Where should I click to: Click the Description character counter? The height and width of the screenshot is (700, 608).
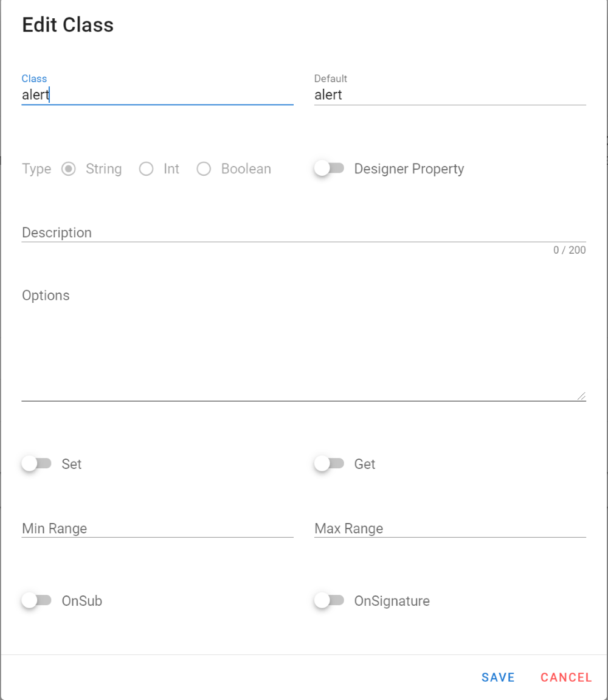569,250
